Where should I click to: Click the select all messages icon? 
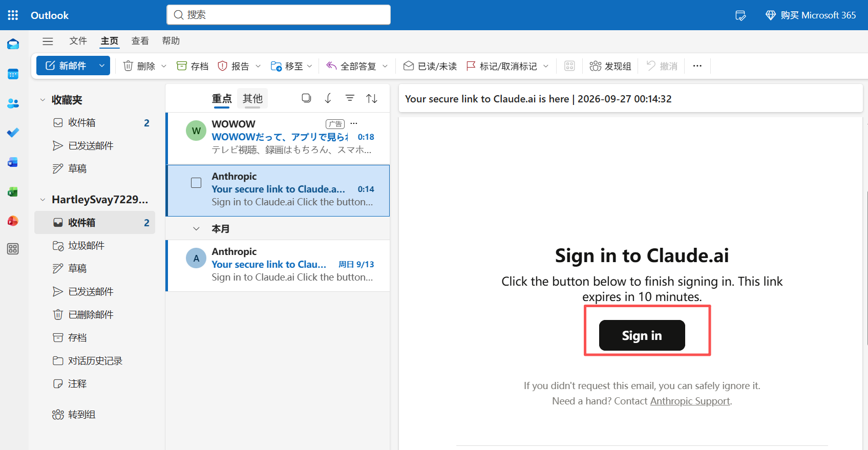(306, 98)
